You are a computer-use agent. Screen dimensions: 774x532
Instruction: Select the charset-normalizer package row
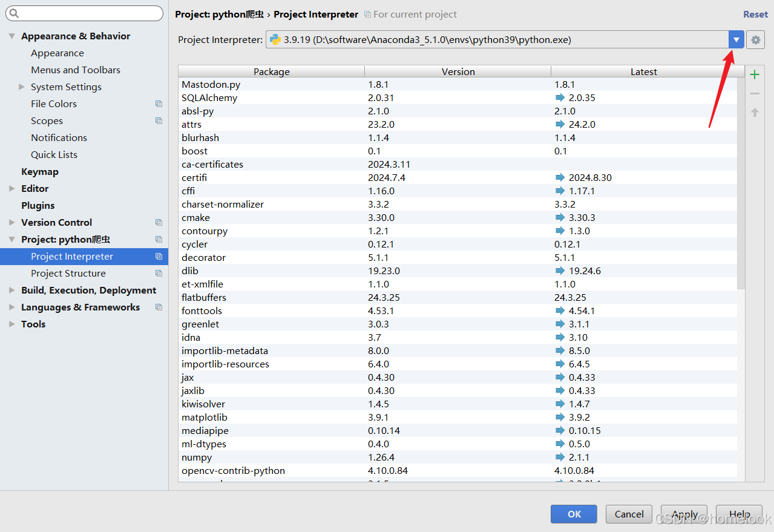pos(458,205)
